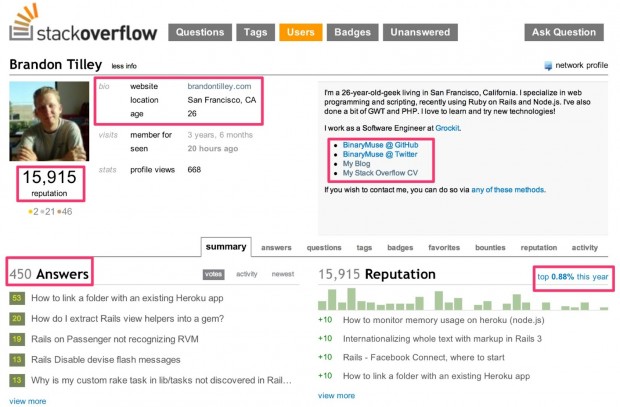Open Brandon Tilley's profile photo

click(49, 121)
